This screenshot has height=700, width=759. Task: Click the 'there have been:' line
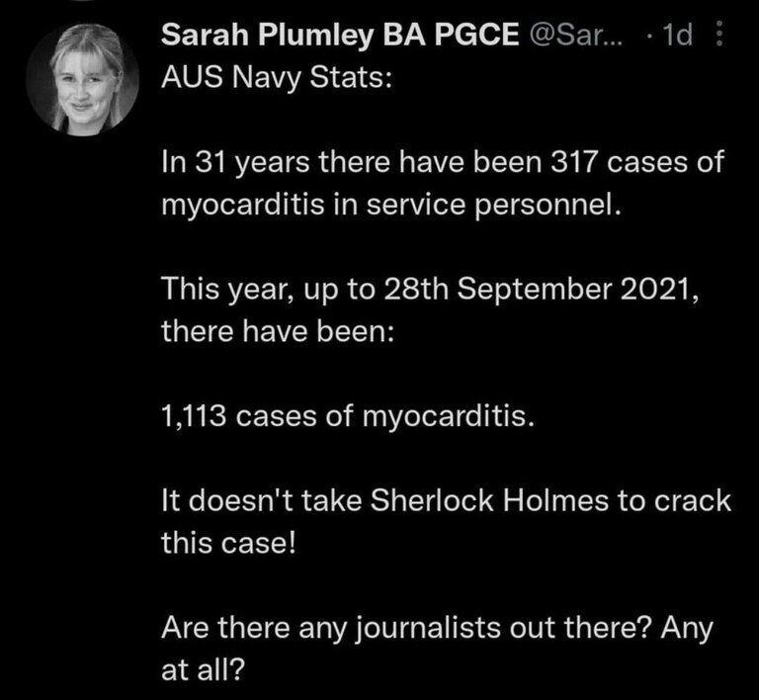pyautogui.click(x=278, y=331)
